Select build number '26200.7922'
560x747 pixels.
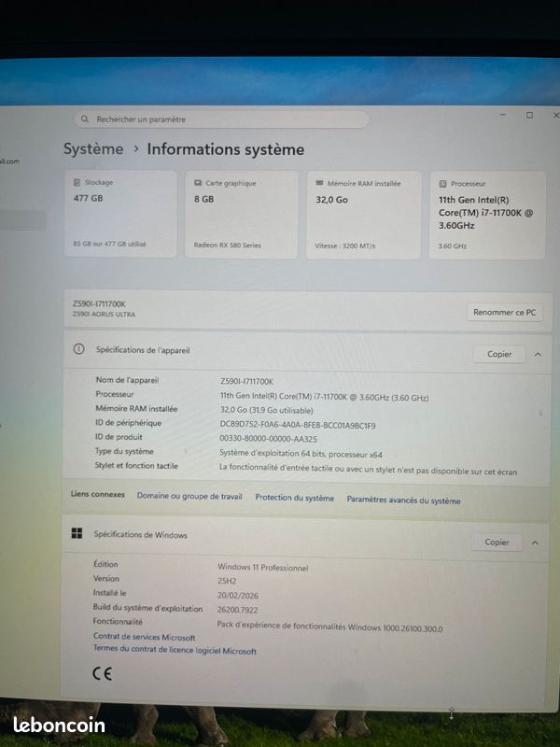pos(238,610)
